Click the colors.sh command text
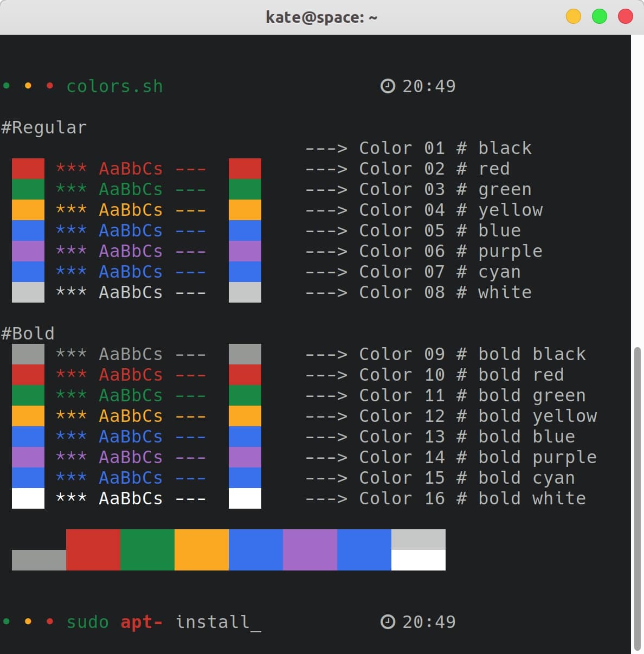Screen dimensions: 644x654 (114, 86)
